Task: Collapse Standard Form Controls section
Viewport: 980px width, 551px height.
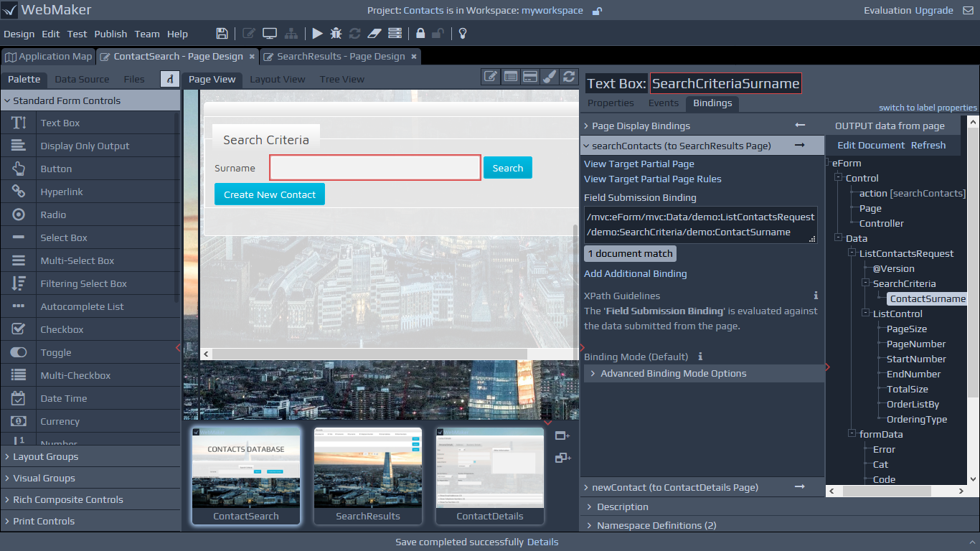Action: [x=90, y=100]
